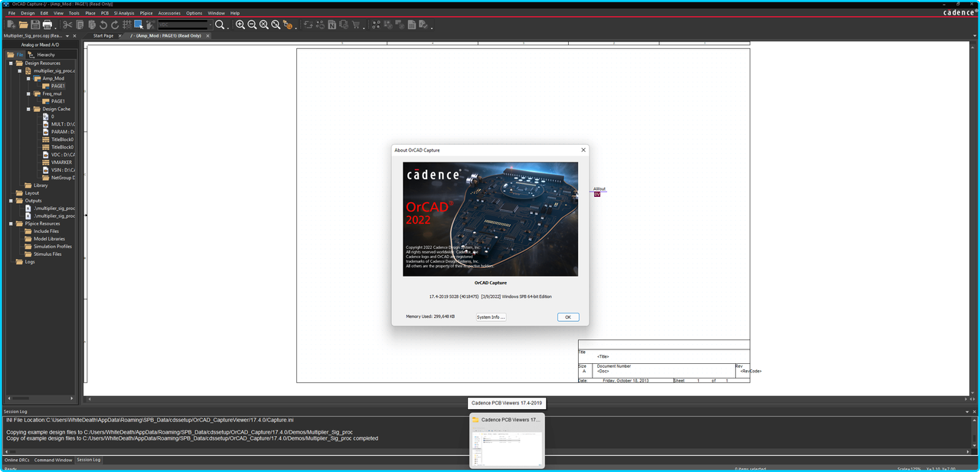Screen dimensions: 980x472
Task: Click the Redo toolbar icon
Action: 115,25
